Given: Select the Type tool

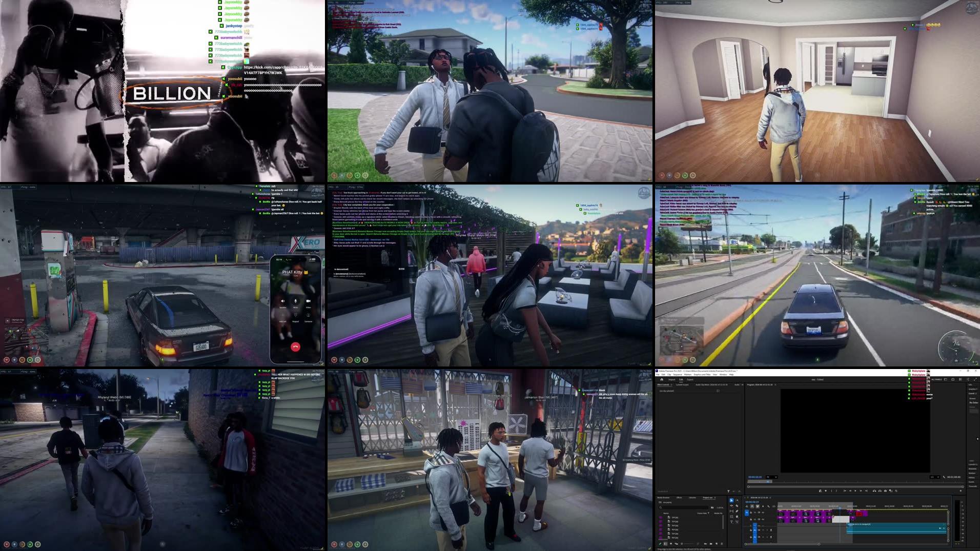Looking at the screenshot, I should click(x=731, y=522).
